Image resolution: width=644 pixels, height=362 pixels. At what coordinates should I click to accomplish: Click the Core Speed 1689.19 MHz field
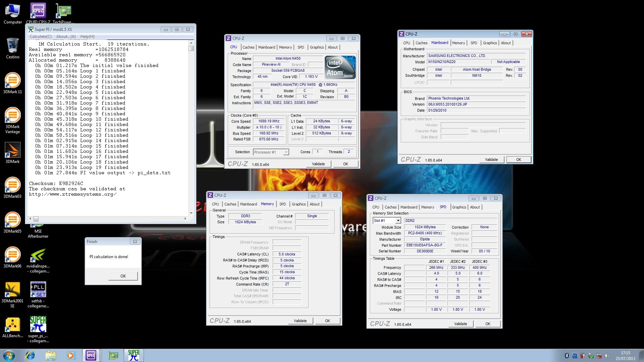(269, 121)
